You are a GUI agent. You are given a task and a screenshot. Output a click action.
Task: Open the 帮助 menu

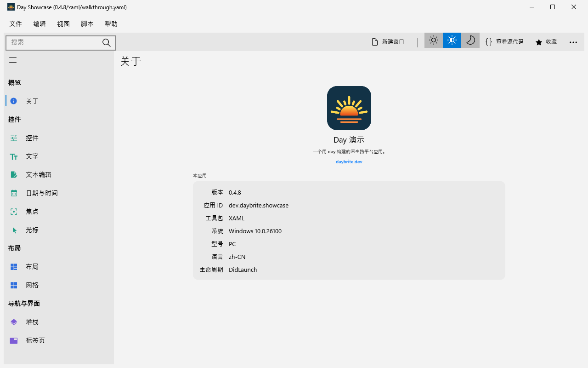pos(111,24)
